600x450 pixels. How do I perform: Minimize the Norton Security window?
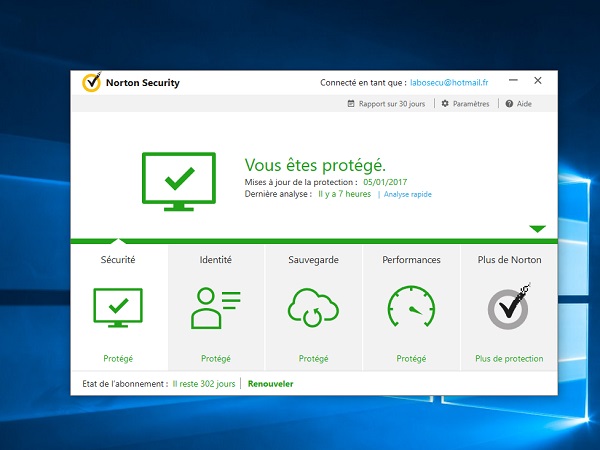click(x=513, y=80)
